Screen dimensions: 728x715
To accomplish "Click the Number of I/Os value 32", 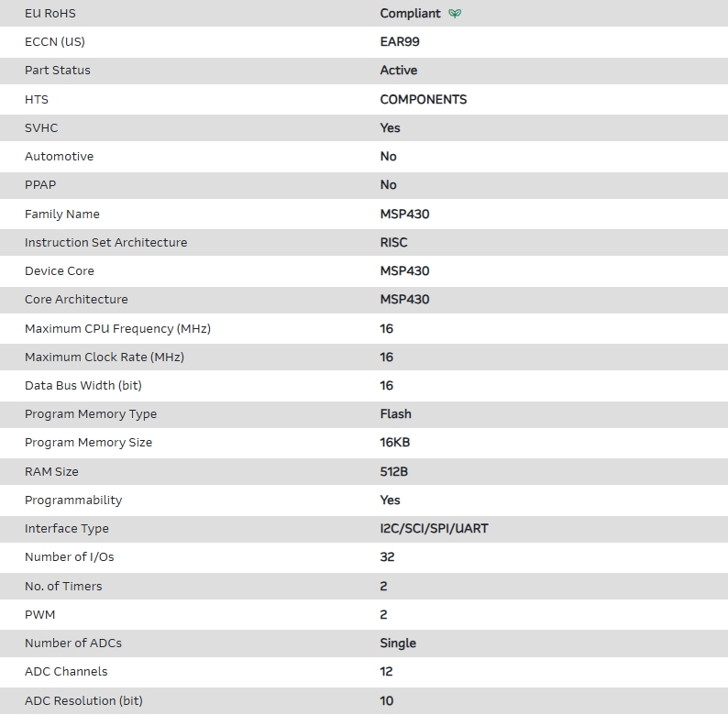I will pos(387,557).
